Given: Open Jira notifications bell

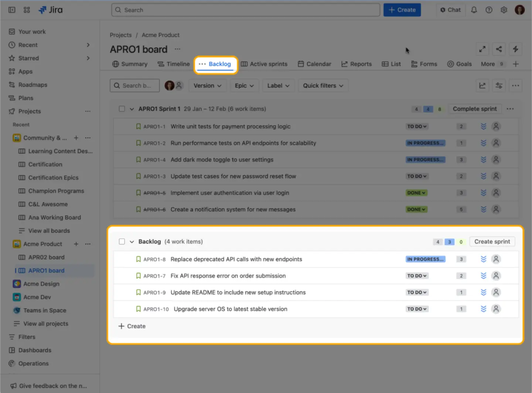Looking at the screenshot, I should (474, 10).
